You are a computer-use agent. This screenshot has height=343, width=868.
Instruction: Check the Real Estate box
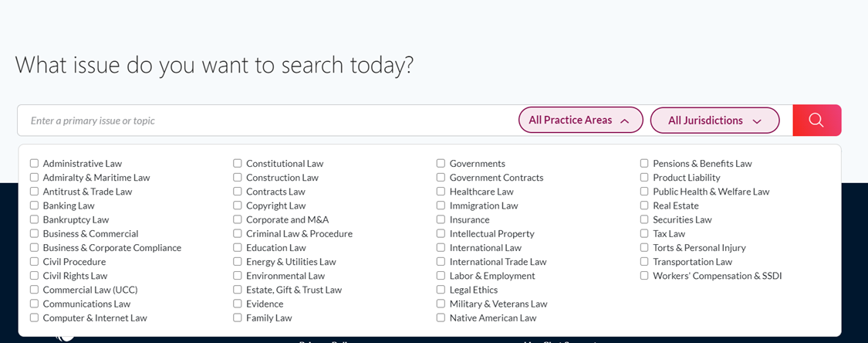pos(644,205)
